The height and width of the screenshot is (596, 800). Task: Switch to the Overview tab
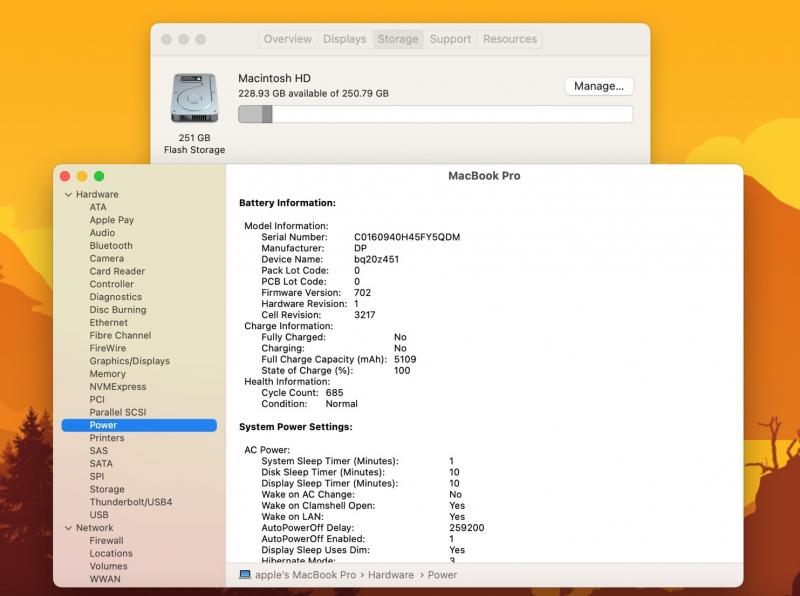[288, 39]
